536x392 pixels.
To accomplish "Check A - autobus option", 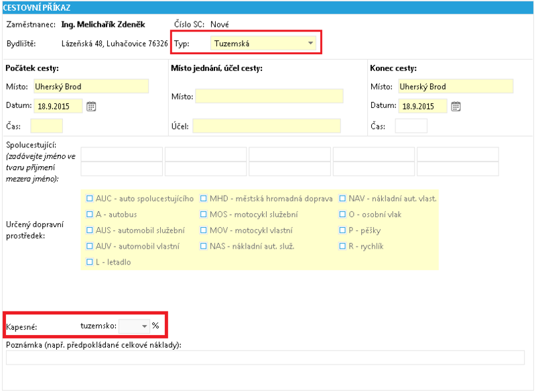I will pos(90,214).
